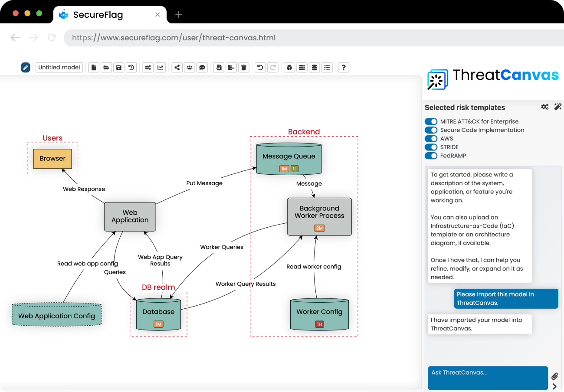Click the 'Worker Queries' flow label
This screenshot has height=392, width=564.
(x=222, y=247)
